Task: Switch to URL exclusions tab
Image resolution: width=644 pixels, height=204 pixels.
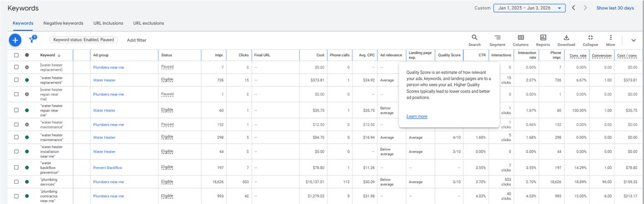Action: (x=148, y=23)
